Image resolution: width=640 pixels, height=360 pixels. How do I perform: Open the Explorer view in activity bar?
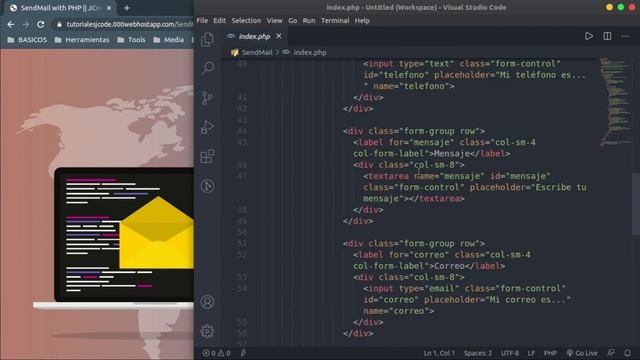207,39
